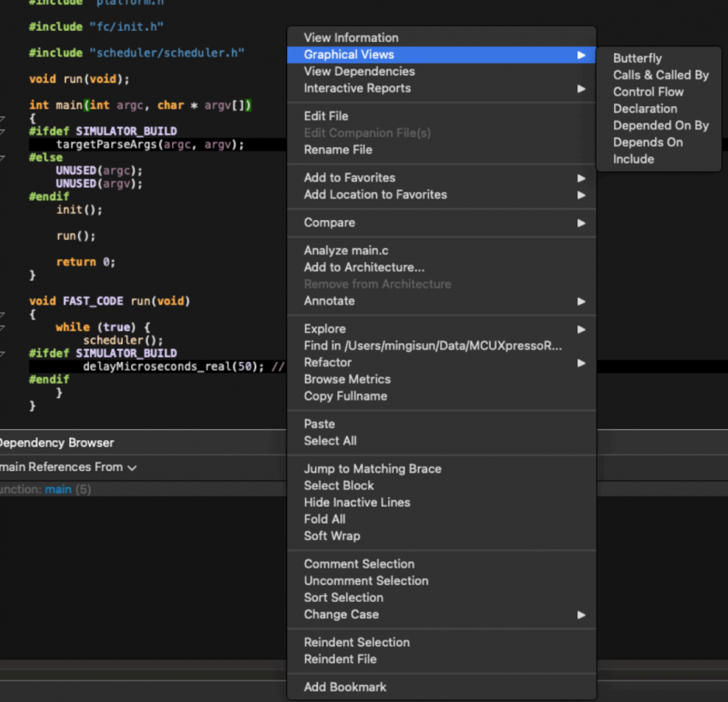Open Browse Metrics
The height and width of the screenshot is (702, 728).
coord(347,379)
